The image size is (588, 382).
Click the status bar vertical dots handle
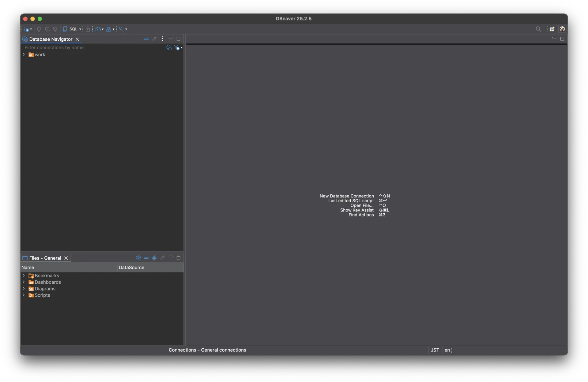(x=452, y=350)
